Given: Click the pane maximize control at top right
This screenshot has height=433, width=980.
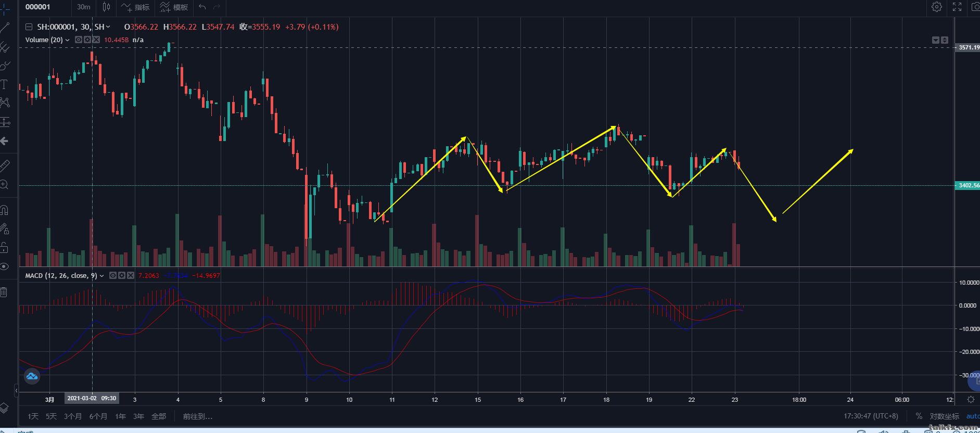Looking at the screenshot, I should click(x=945, y=40).
